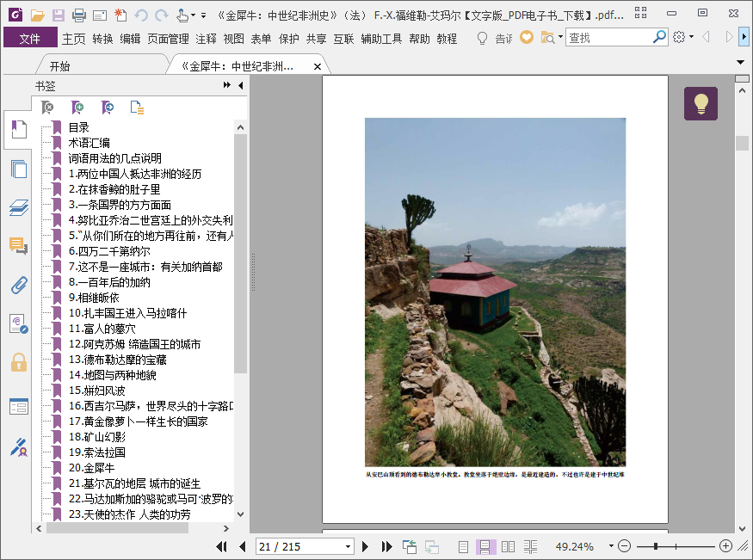Open the 文件 menu
Viewport: 753px width, 560px height.
(30, 38)
